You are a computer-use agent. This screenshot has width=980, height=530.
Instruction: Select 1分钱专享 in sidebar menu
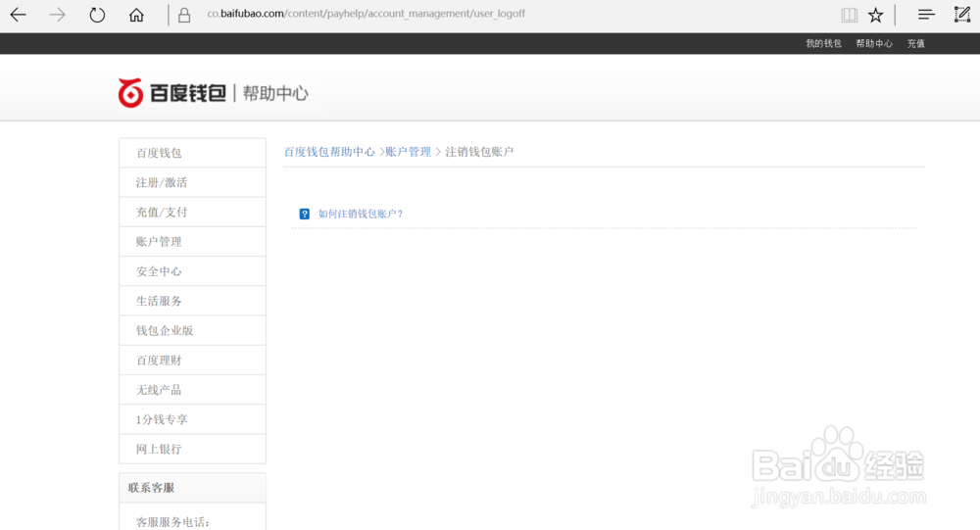[192, 419]
